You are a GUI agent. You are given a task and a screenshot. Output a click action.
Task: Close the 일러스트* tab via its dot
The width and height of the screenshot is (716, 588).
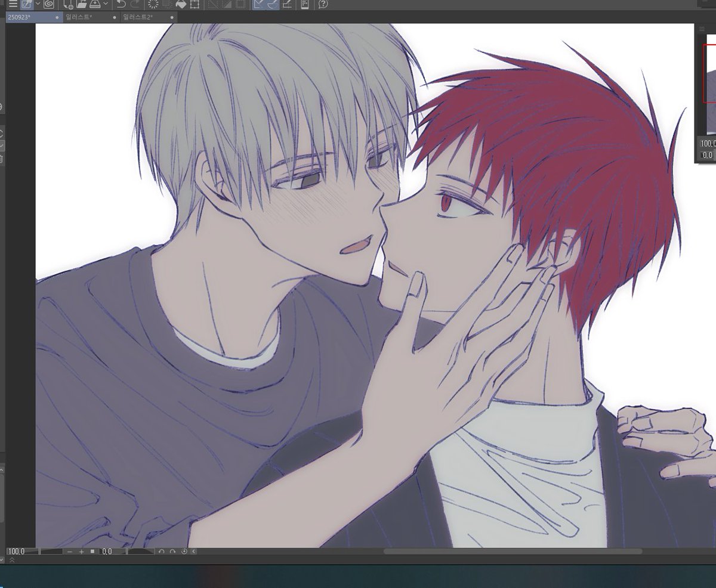point(115,17)
